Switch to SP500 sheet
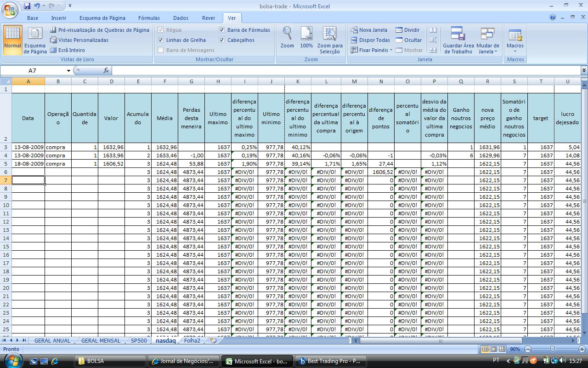The height and width of the screenshot is (368, 588). (x=139, y=340)
